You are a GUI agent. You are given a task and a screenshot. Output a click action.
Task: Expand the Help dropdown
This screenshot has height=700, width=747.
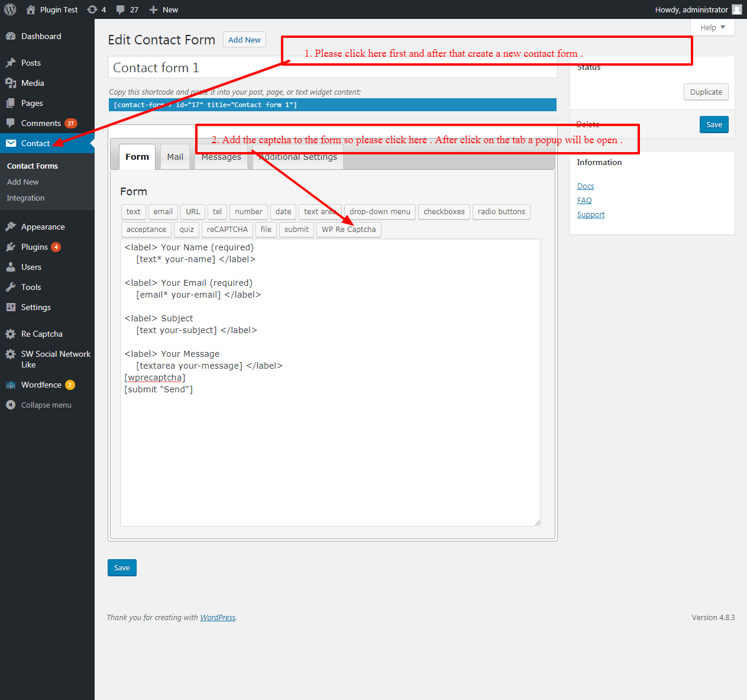713,27
